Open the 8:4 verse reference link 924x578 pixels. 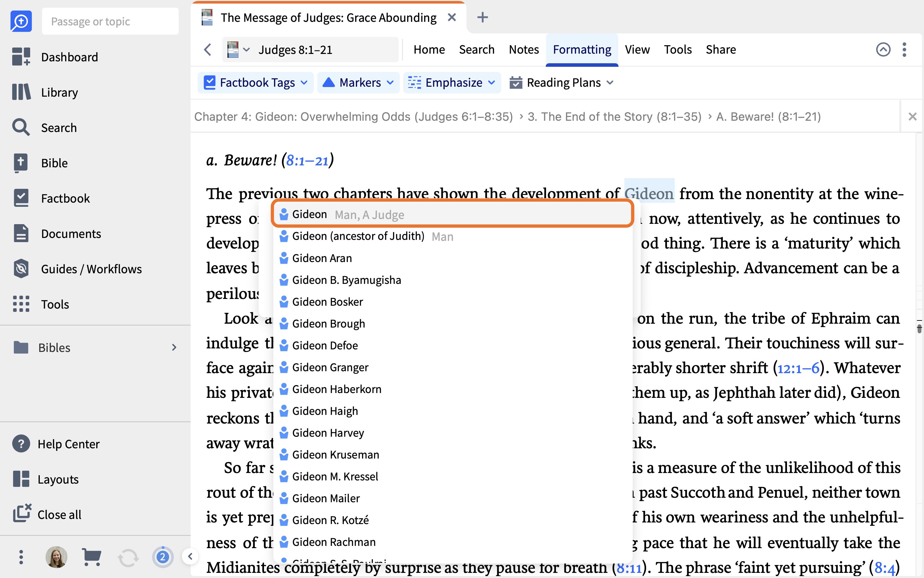click(x=885, y=568)
